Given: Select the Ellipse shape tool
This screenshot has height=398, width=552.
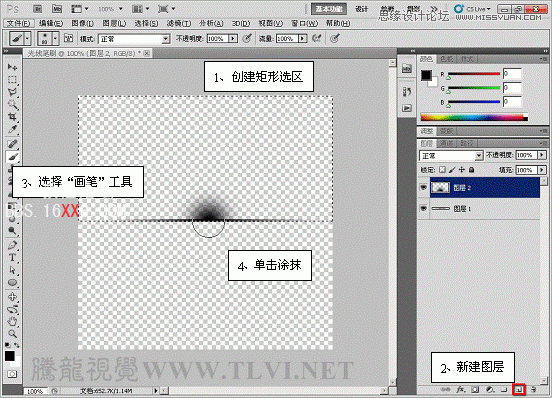Looking at the screenshot, I should [x=12, y=282].
